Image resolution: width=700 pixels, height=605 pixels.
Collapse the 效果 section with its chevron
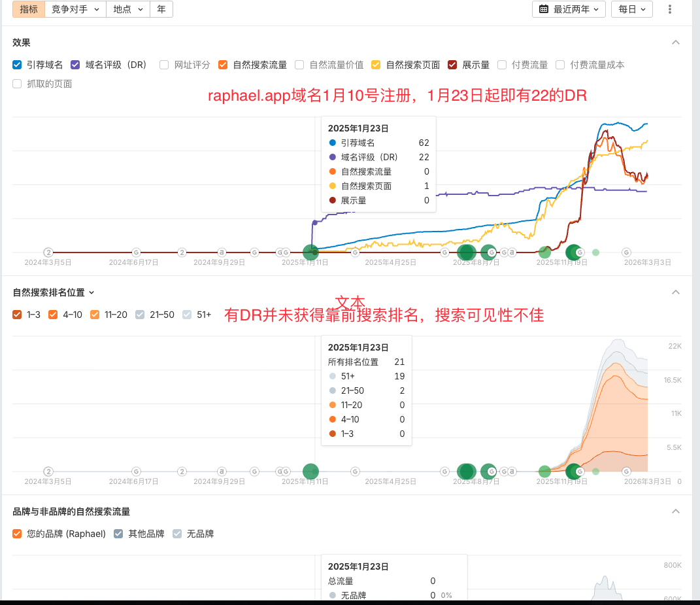click(x=676, y=43)
